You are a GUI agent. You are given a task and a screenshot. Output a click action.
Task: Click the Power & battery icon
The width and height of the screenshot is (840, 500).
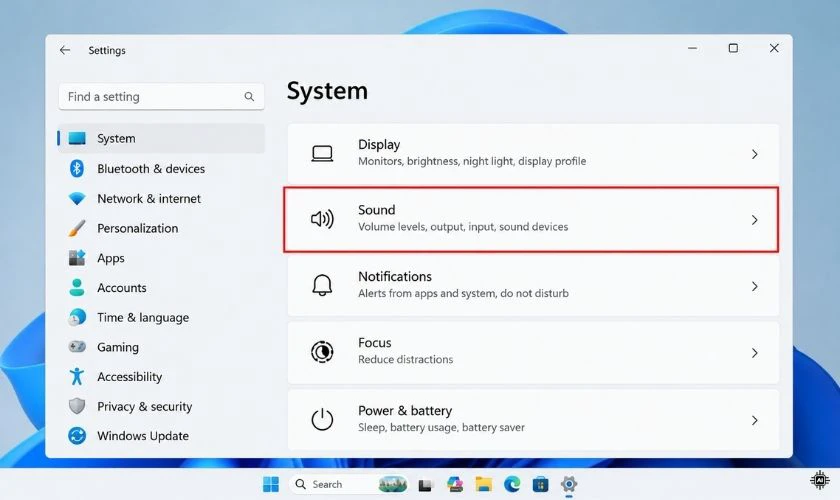(322, 419)
